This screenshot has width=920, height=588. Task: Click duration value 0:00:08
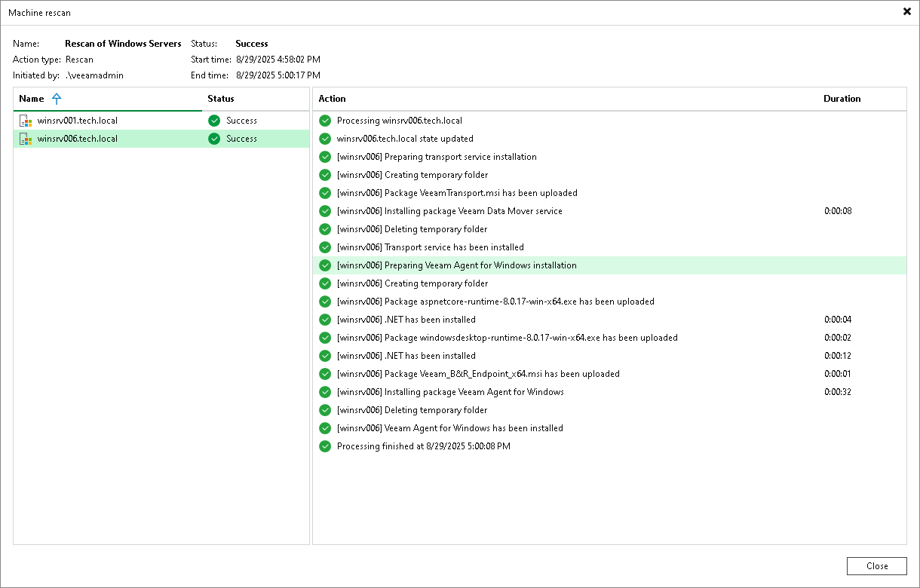[x=838, y=211]
